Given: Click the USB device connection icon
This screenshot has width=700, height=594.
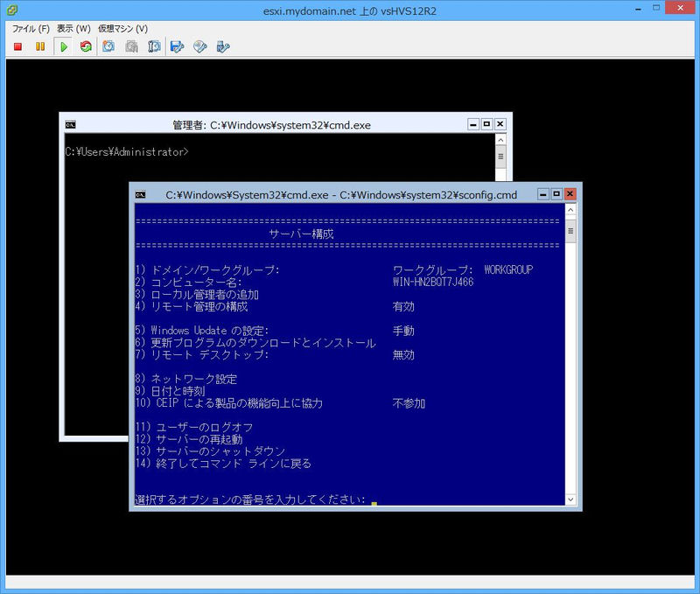Looking at the screenshot, I should coord(223,46).
